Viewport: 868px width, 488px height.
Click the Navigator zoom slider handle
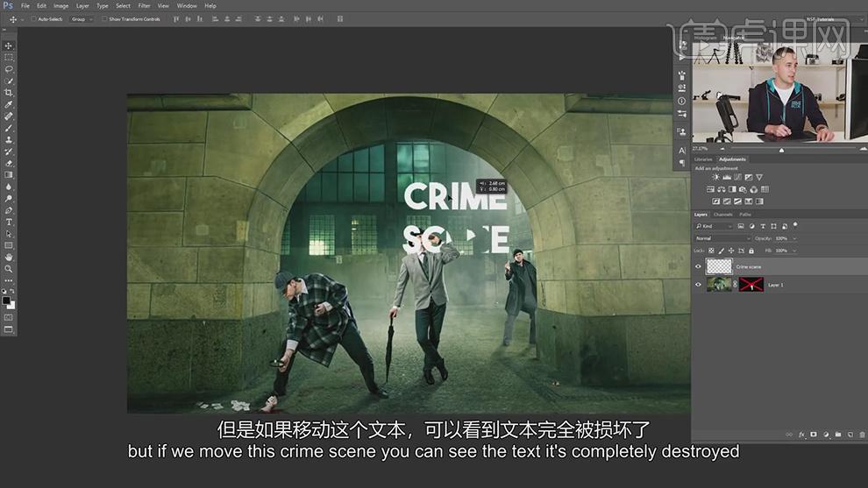[x=782, y=150]
